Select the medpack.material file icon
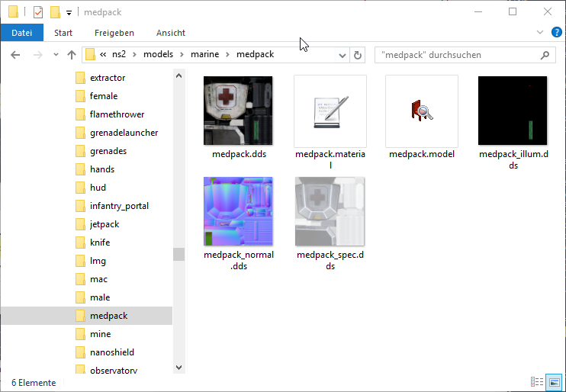The height and width of the screenshot is (392, 566). pos(330,111)
